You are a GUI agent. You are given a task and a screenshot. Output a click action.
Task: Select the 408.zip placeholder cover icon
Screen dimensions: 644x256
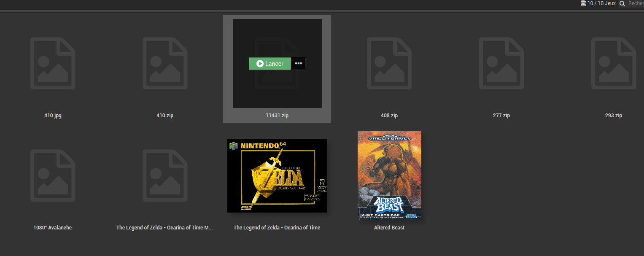[389, 63]
